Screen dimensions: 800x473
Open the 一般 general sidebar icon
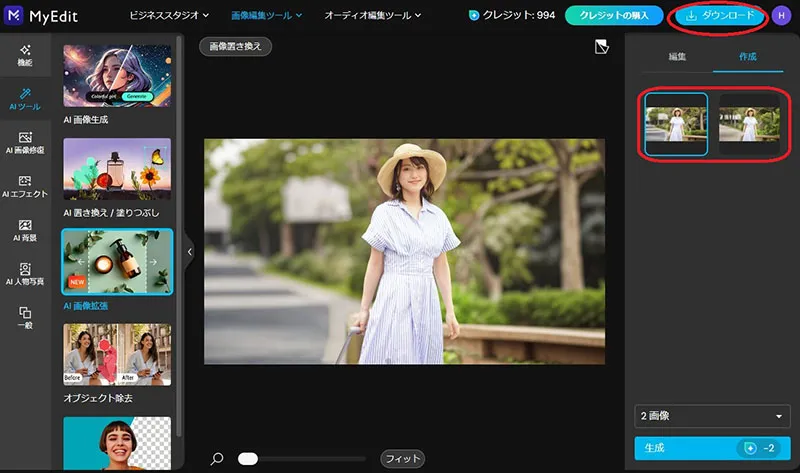coord(25,317)
